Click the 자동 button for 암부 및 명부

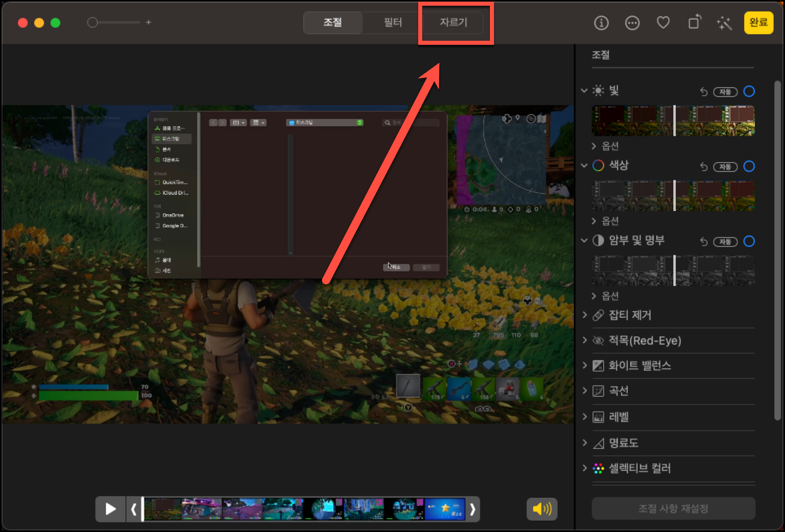(x=725, y=242)
